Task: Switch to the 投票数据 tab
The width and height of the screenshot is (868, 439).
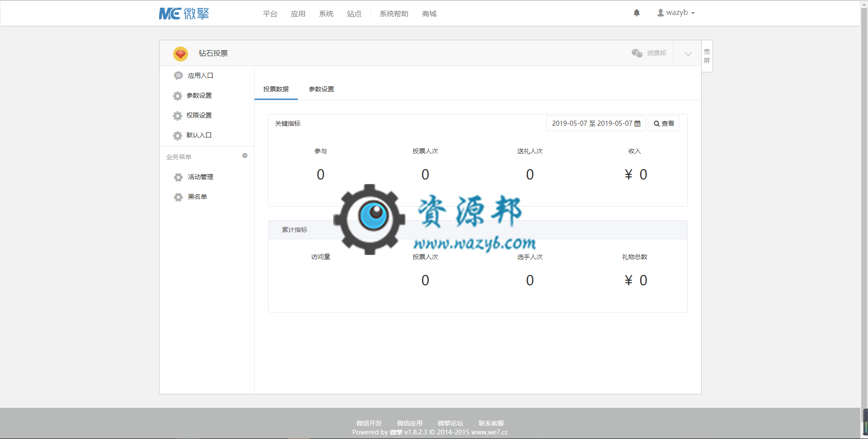Action: [x=276, y=89]
